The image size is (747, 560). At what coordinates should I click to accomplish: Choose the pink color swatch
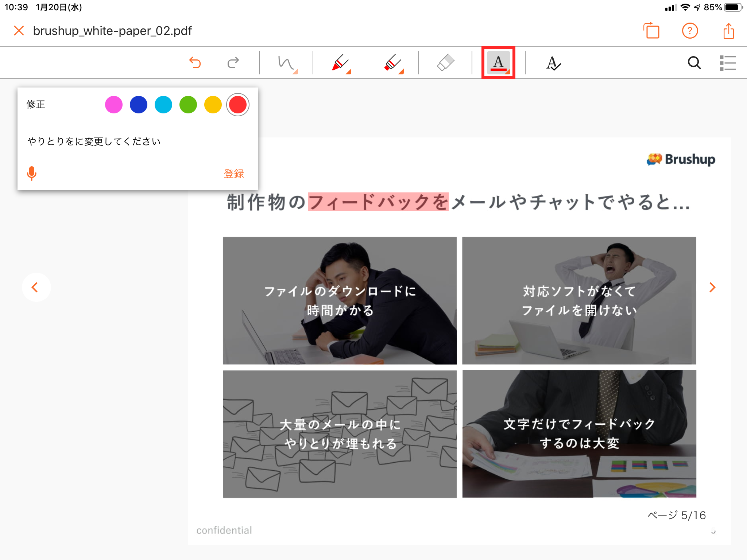[114, 105]
